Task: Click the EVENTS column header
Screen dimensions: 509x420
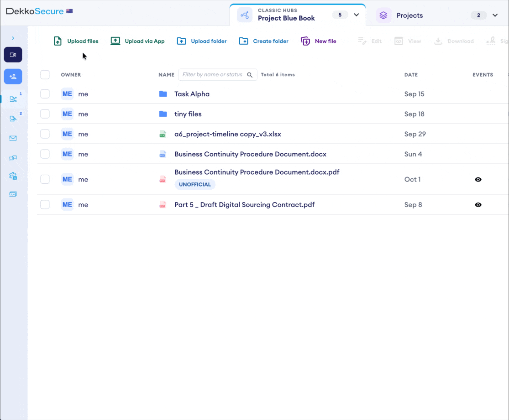Action: [483, 75]
